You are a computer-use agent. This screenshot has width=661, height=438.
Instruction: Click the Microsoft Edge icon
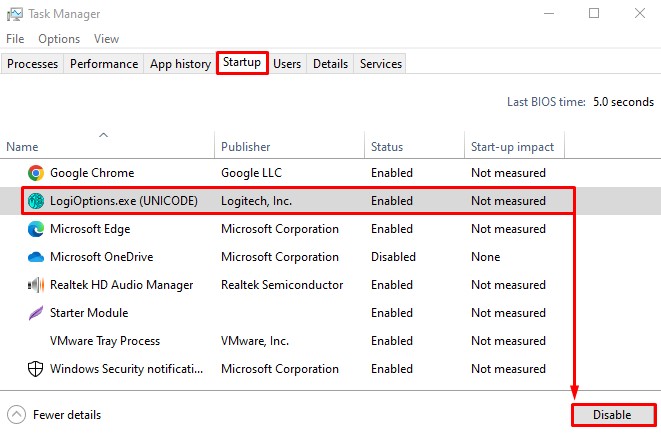(36, 229)
